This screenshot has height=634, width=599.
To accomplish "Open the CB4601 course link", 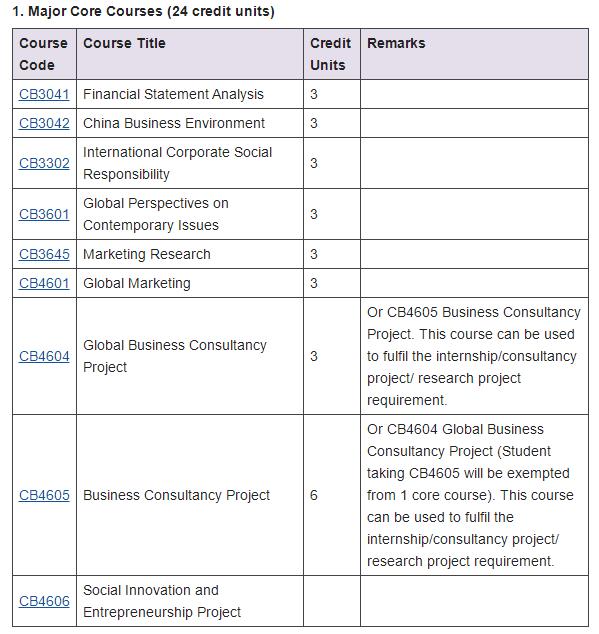I will click(x=44, y=283).
